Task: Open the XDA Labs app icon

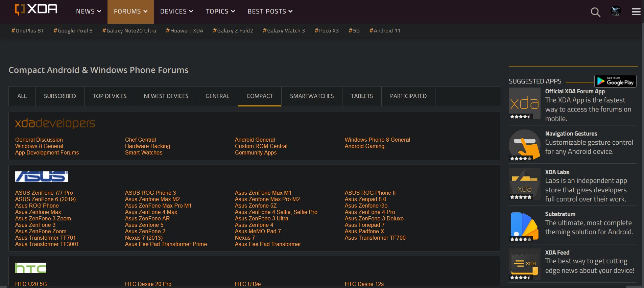Action: 525,184
